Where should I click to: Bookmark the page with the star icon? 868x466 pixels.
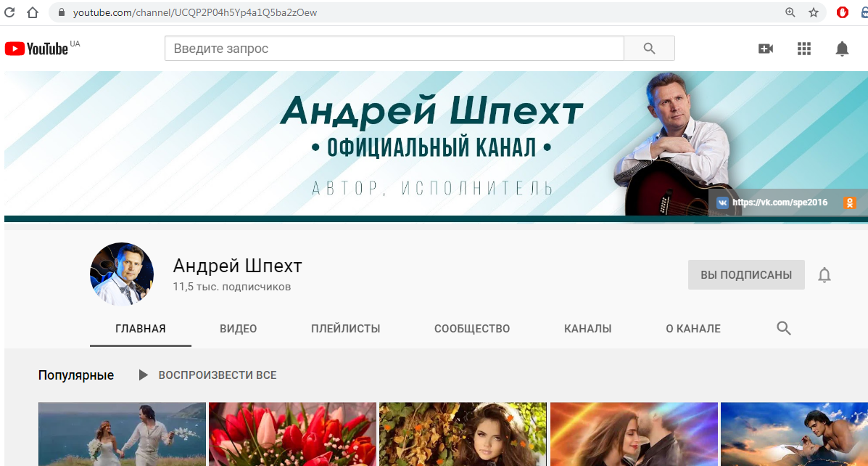[814, 12]
